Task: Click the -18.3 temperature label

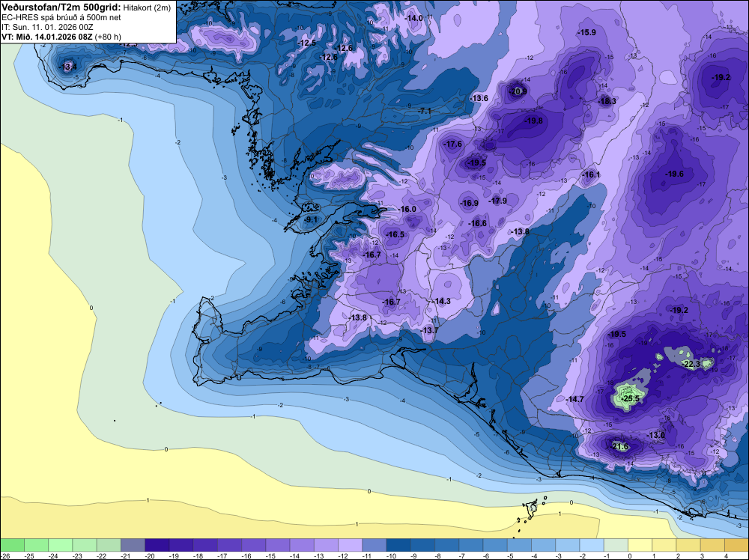Action: (607, 101)
